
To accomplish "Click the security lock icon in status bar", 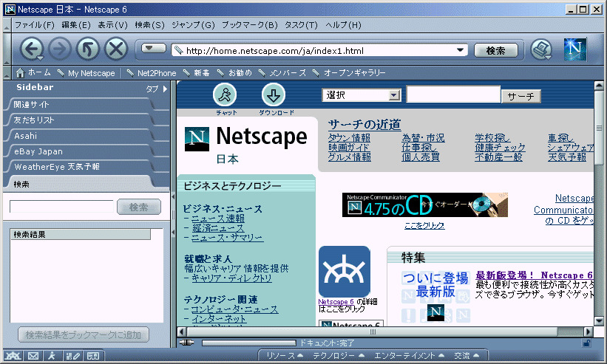I will click(x=586, y=343).
